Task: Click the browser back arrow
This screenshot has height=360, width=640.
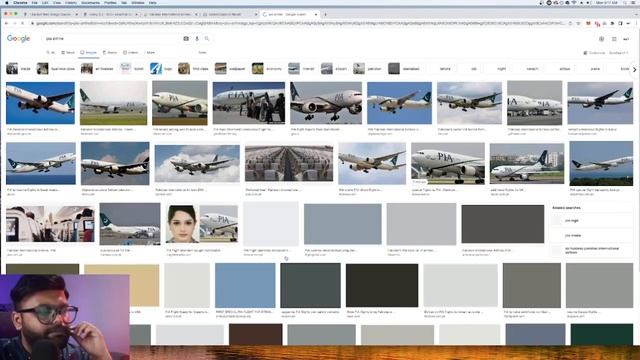Action: [7, 23]
